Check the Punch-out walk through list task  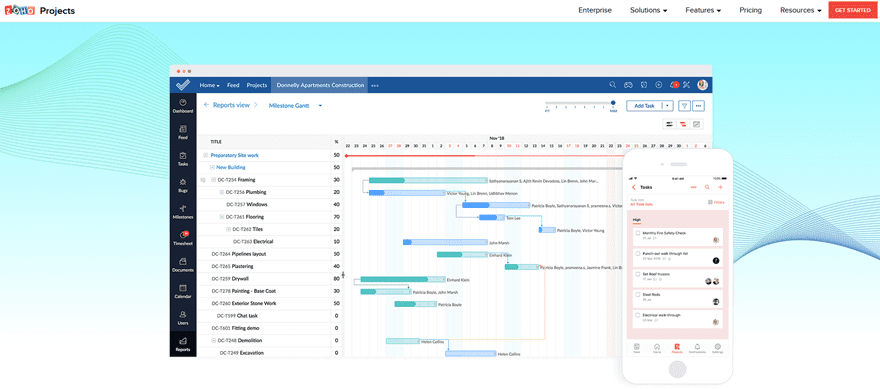click(638, 253)
